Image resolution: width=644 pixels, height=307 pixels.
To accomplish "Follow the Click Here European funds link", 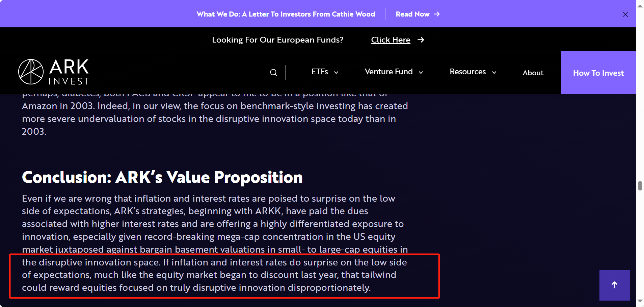I will pyautogui.click(x=391, y=40).
